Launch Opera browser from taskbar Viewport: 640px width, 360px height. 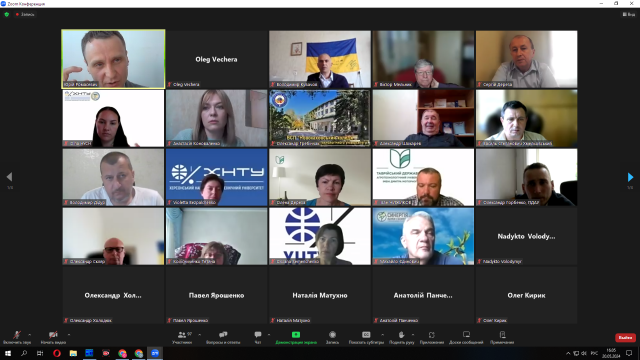pyautogui.click(x=57, y=353)
